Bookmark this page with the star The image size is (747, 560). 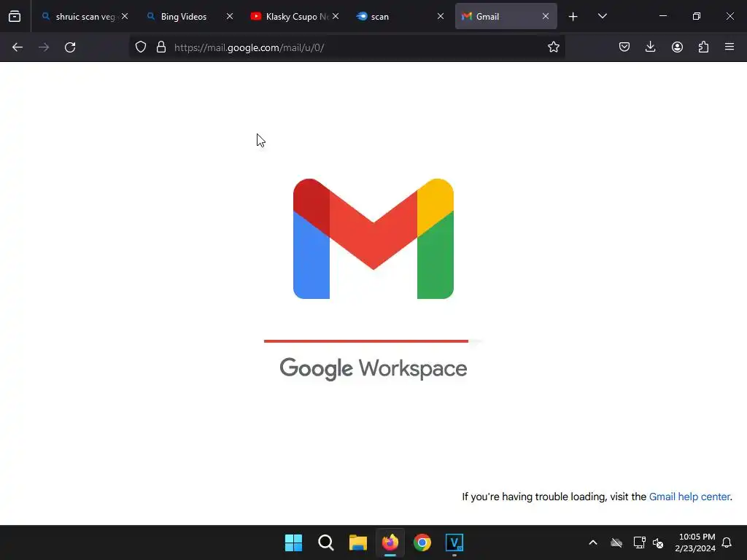tap(553, 47)
